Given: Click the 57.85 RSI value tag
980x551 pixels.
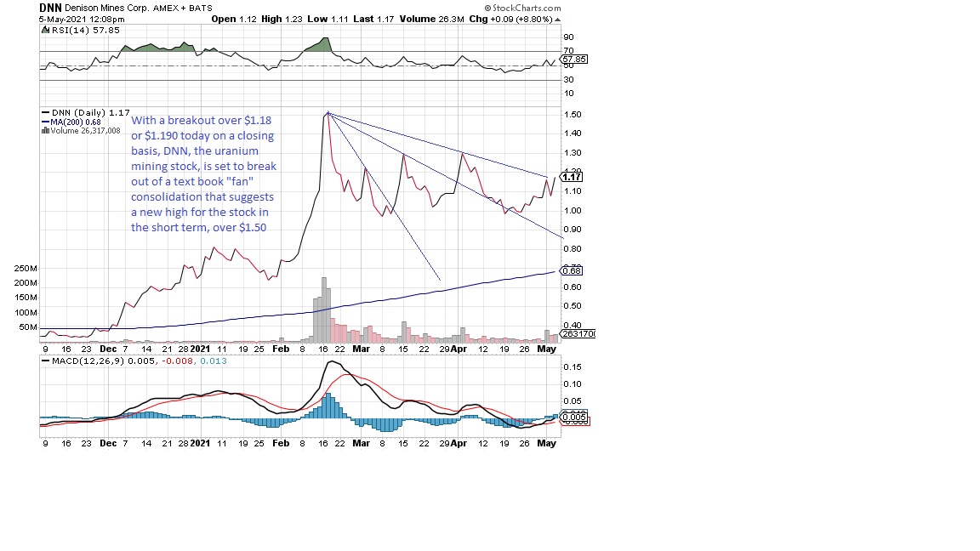Looking at the screenshot, I should click(574, 60).
